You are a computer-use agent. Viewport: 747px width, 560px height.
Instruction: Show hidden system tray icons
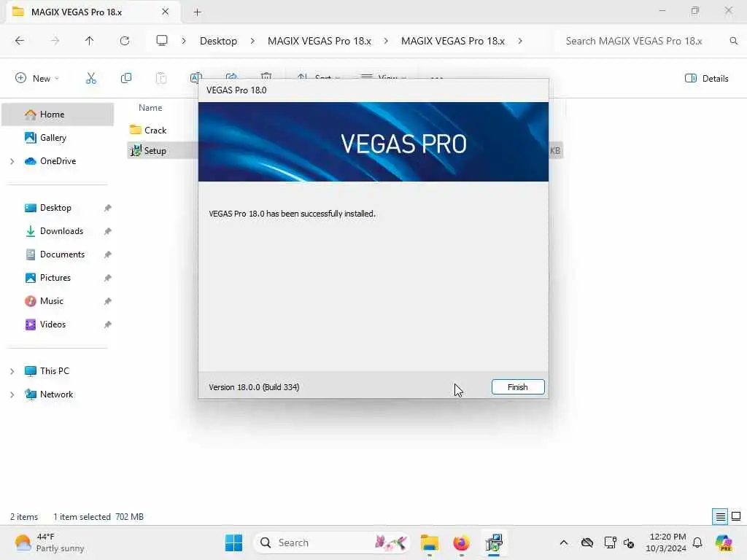pos(564,542)
